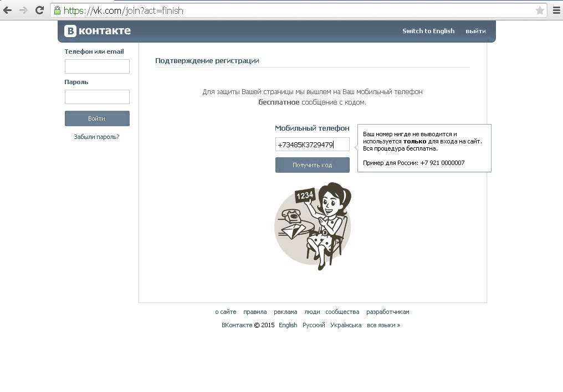This screenshot has height=392, width=563.
Task: Focus the Пароль password field
Action: (x=97, y=97)
